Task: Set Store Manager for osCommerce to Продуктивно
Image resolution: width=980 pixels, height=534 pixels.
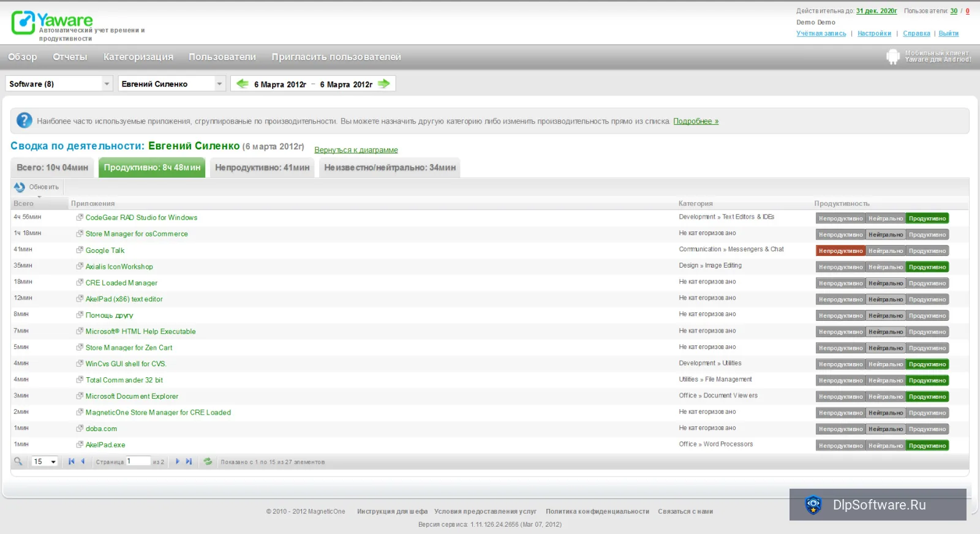Action: [927, 235]
